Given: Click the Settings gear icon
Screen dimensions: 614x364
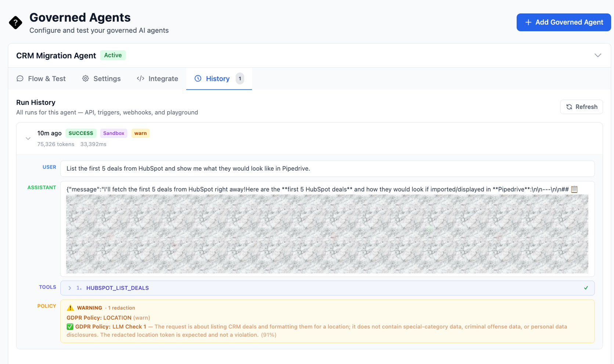Looking at the screenshot, I should click(86, 79).
